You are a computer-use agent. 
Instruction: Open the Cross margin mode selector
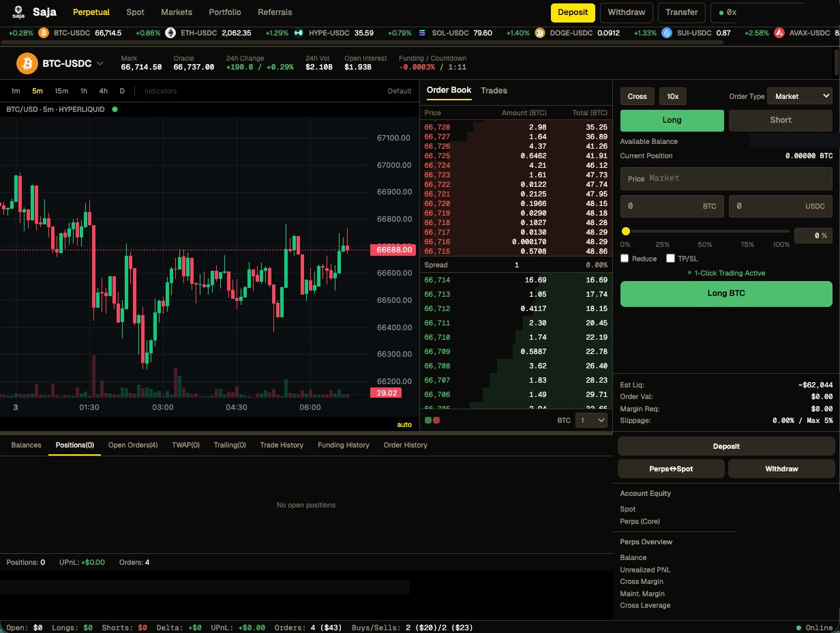(x=637, y=96)
